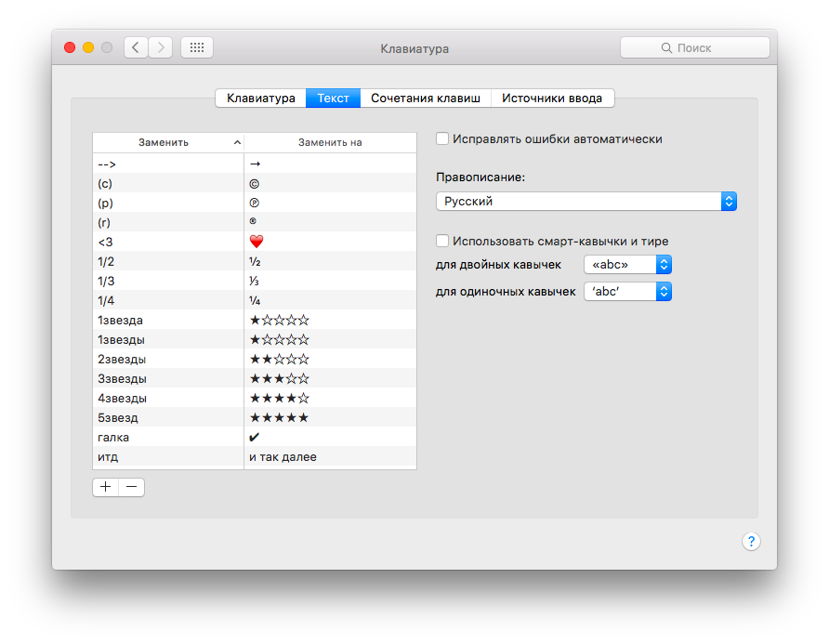
Task: Show all preferences grid icon
Action: point(197,47)
